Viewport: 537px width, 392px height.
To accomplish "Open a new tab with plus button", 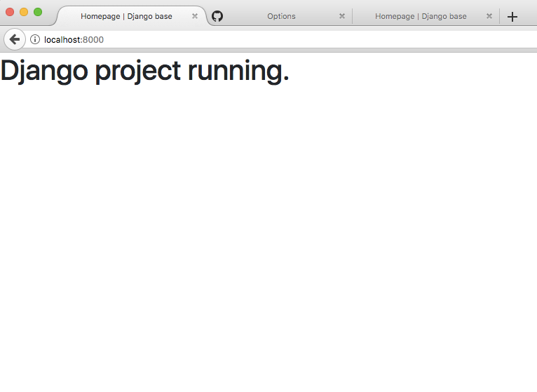I will (x=512, y=17).
